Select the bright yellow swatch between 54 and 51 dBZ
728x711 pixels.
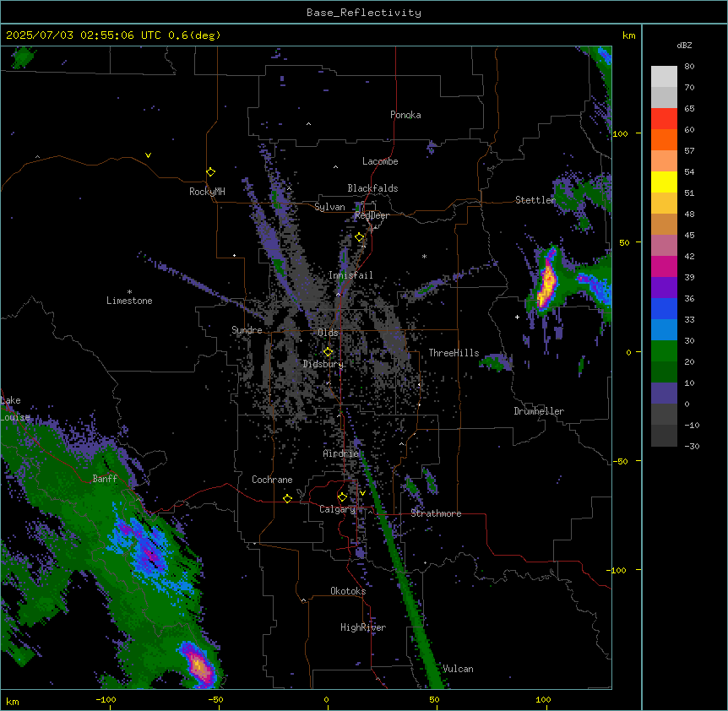coord(664,182)
